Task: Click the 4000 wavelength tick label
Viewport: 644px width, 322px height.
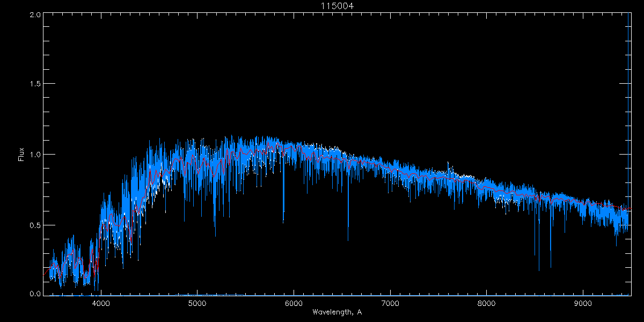Action: tap(101, 303)
